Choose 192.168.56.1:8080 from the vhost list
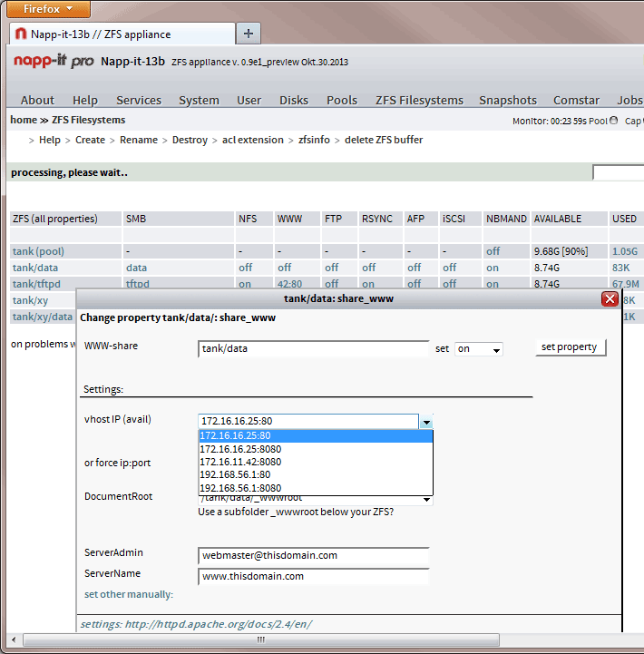 point(316,488)
